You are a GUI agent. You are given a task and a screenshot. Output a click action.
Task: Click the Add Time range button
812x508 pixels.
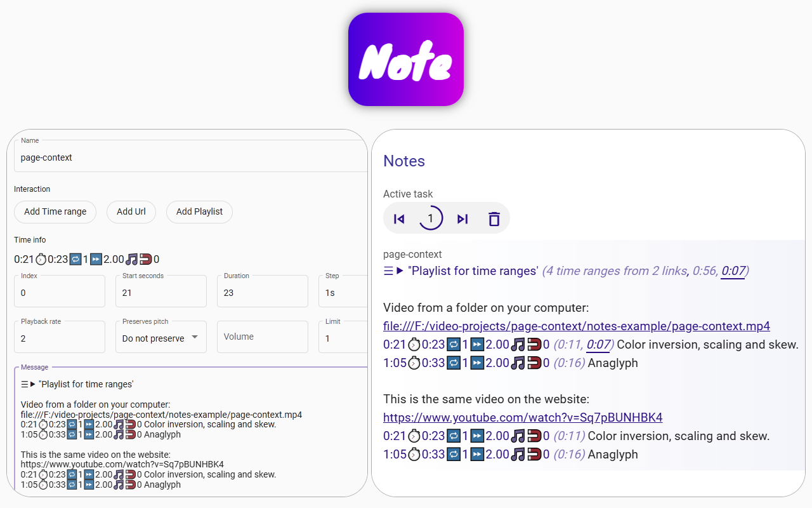coord(55,211)
